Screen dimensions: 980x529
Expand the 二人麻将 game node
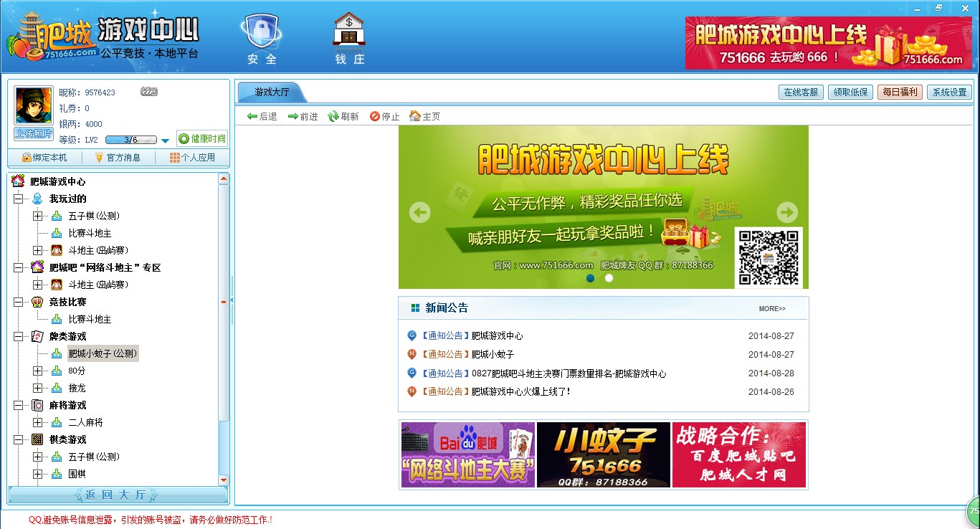pyautogui.click(x=38, y=422)
